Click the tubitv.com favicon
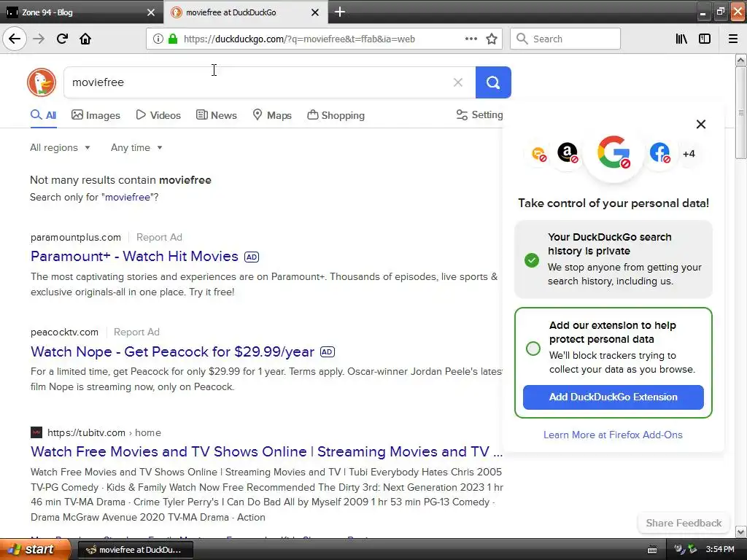The image size is (747, 560). [36, 432]
